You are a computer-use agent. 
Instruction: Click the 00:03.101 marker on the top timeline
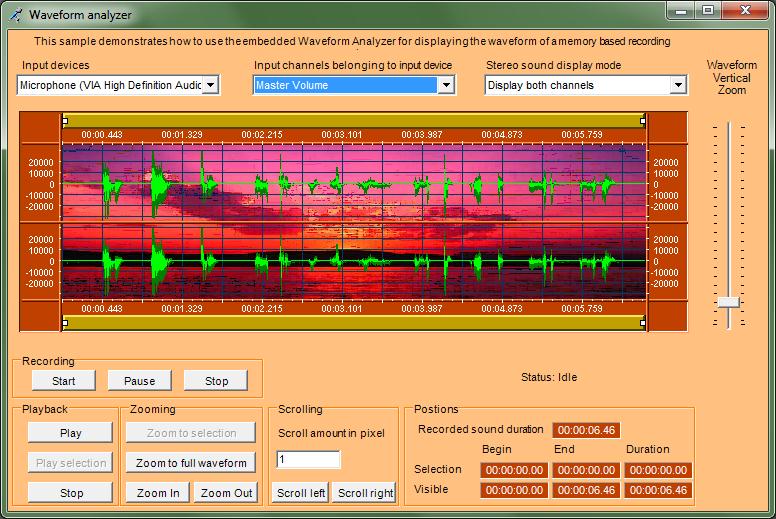[342, 134]
